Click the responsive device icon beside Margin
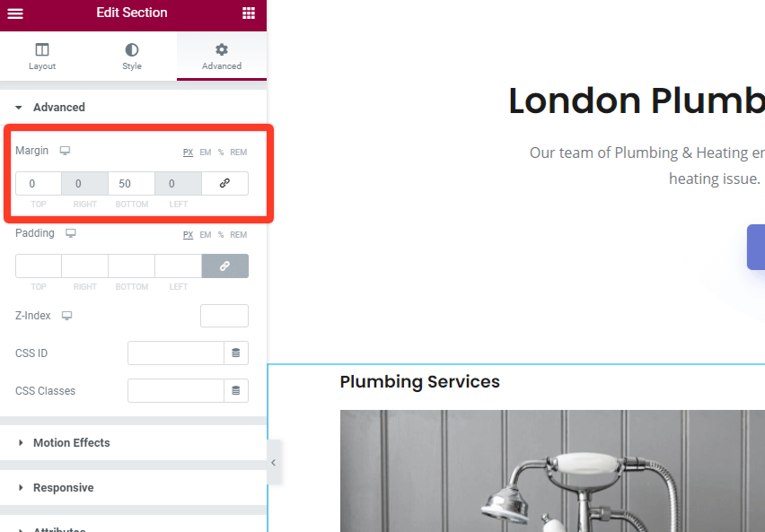This screenshot has width=765, height=532. click(x=65, y=151)
